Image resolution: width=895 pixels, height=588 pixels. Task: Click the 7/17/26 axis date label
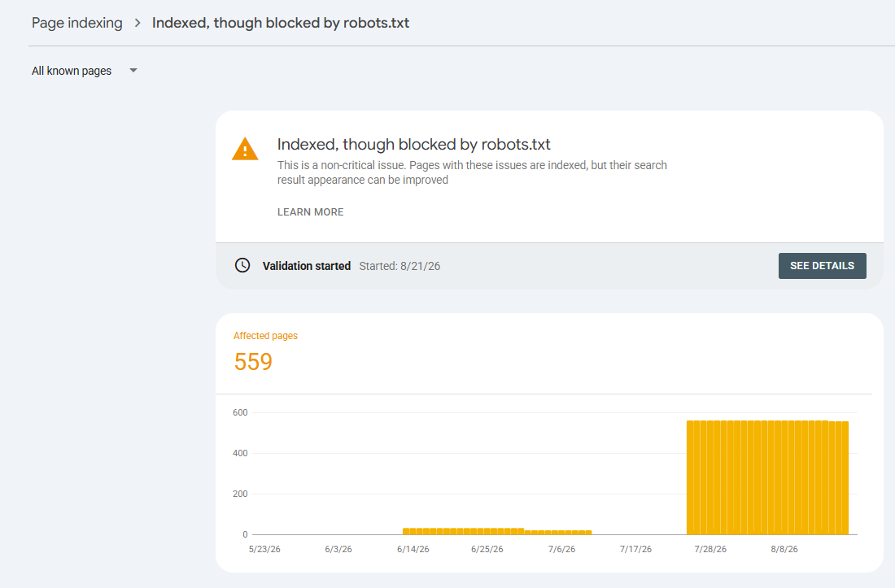tap(636, 549)
